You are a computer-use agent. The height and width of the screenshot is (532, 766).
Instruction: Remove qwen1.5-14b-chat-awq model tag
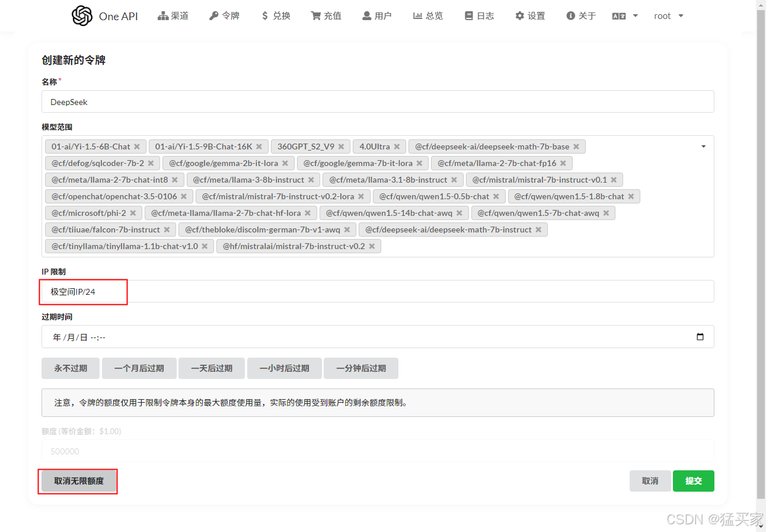(459, 213)
